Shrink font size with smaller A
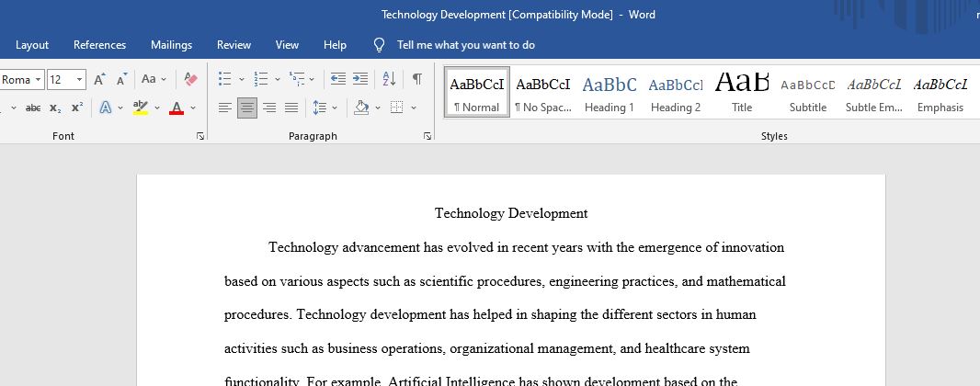Screen dimensions: 980x386 pos(122,79)
